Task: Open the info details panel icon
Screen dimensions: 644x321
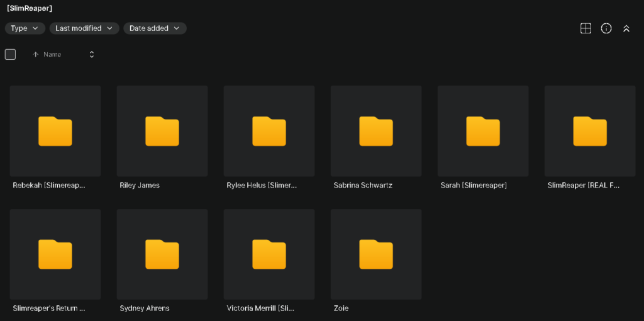Action: [x=606, y=28]
